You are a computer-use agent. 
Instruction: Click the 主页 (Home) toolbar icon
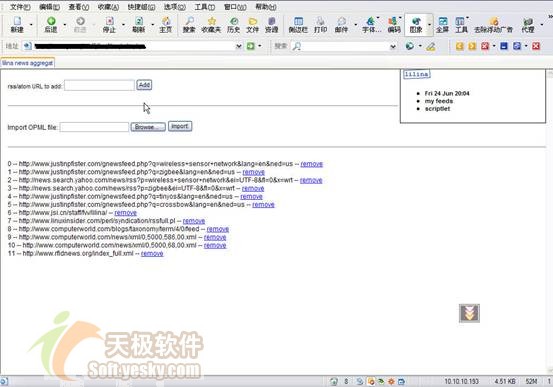pyautogui.click(x=166, y=24)
